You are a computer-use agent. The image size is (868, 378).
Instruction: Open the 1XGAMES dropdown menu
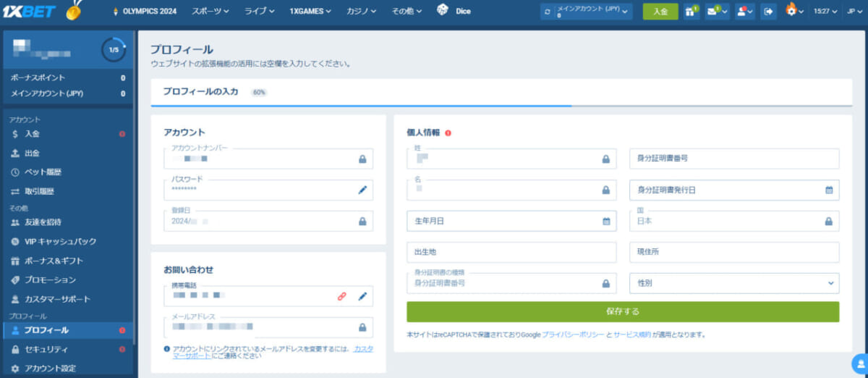[310, 12]
